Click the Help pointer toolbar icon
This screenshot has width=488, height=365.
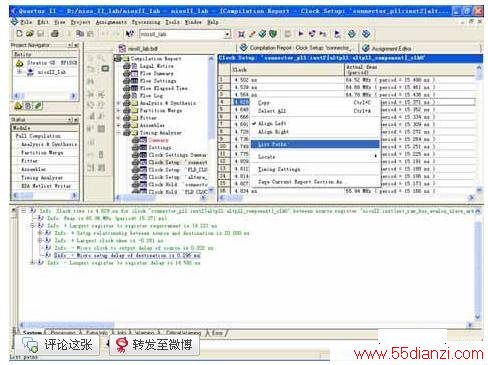pyautogui.click(x=130, y=34)
